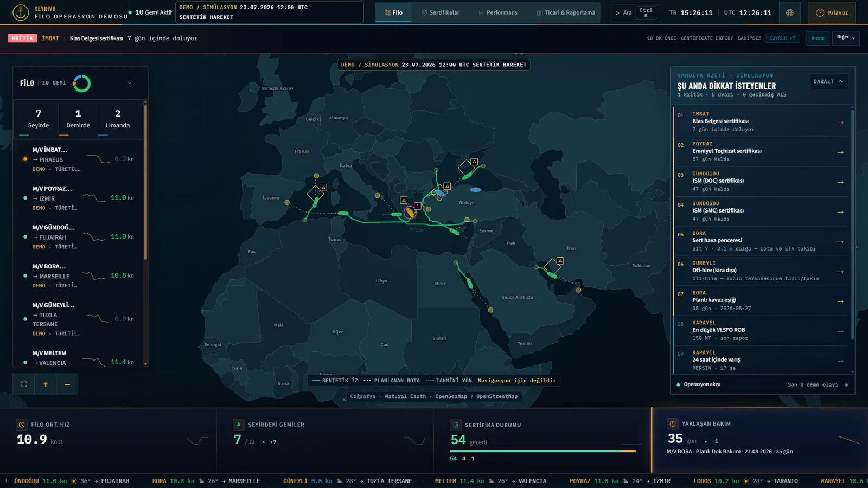Viewport: 868px width, 488px height.
Task: Add event with plus in Operasyon akışı
Action: [x=846, y=384]
